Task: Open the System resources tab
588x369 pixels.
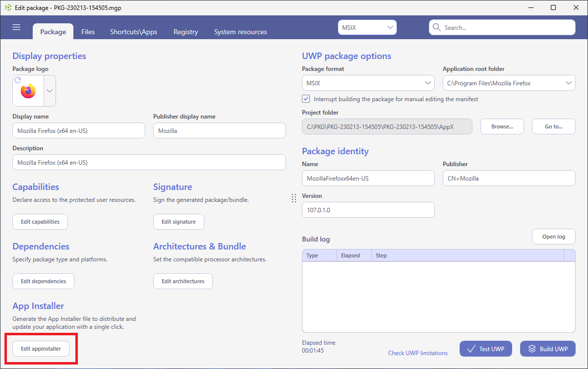Action: (x=240, y=32)
